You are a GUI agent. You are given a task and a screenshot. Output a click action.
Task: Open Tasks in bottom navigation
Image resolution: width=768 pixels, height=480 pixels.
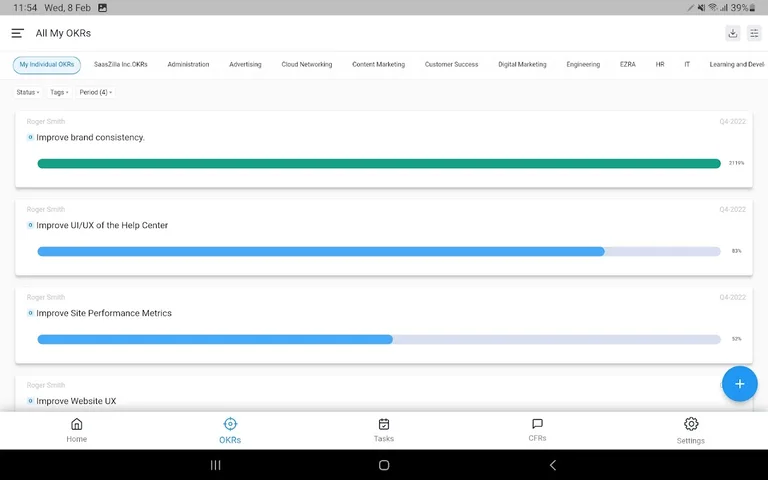[x=384, y=430]
